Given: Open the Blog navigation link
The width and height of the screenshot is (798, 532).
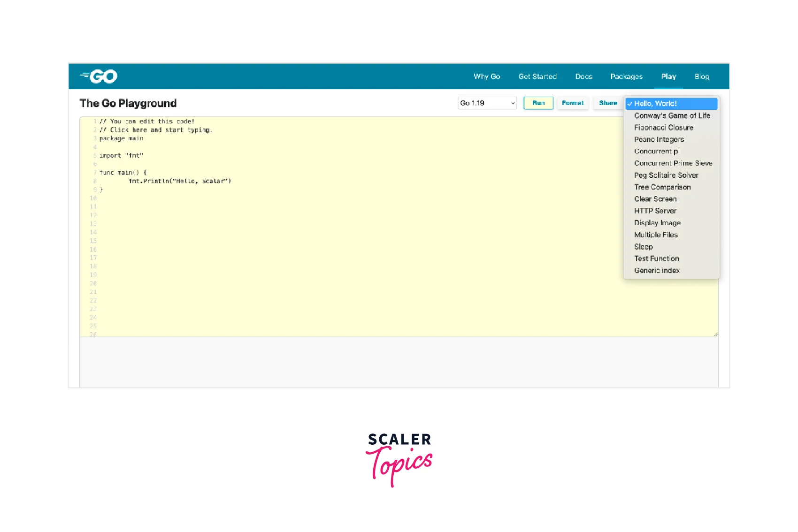Looking at the screenshot, I should click(x=702, y=76).
